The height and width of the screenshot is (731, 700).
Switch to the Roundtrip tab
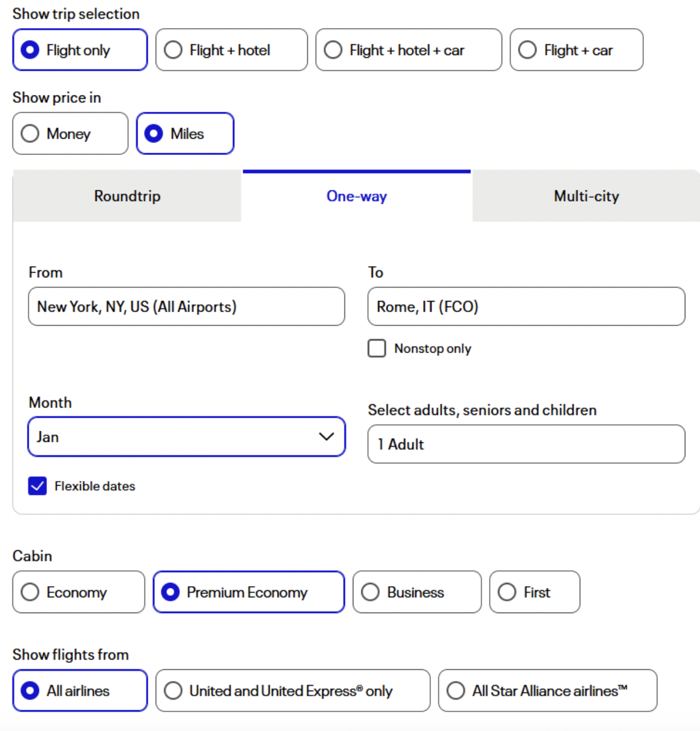click(x=127, y=197)
